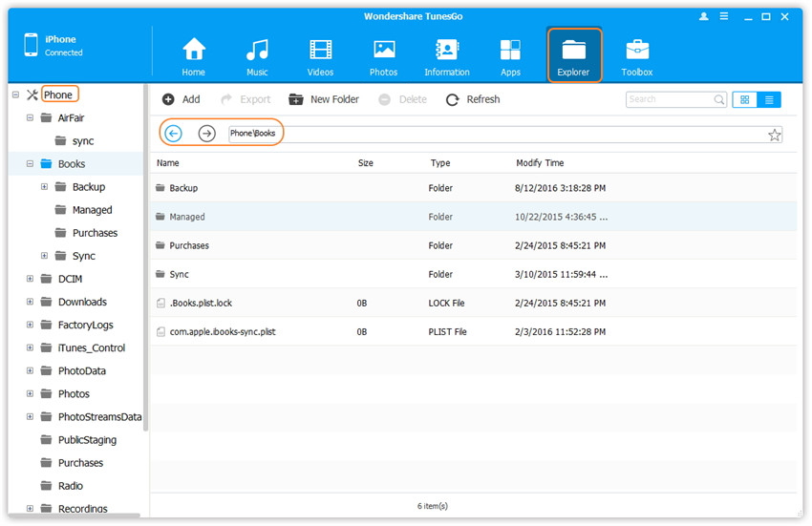Select the Purchases folder row in list
The width and height of the screenshot is (812, 526).
coord(473,245)
